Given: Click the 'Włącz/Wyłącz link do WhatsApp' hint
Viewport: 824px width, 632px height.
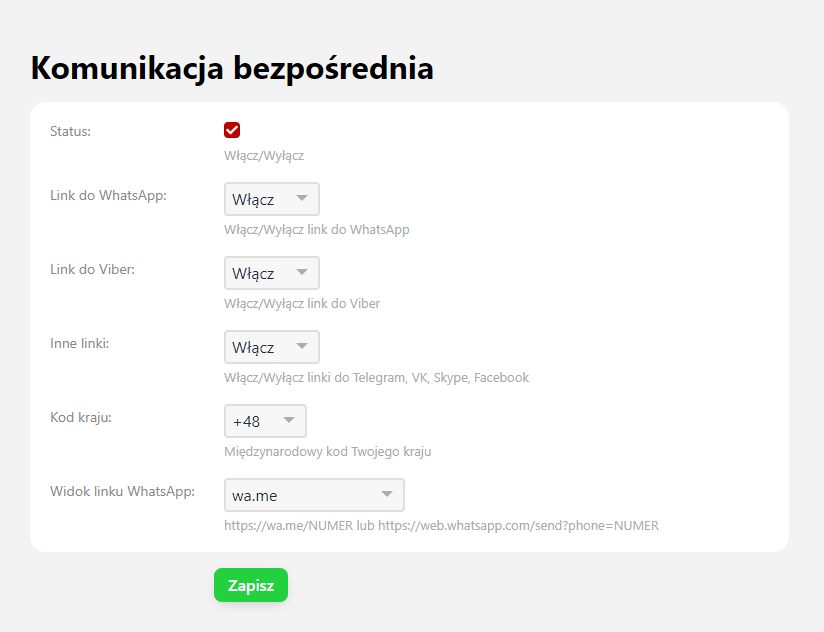Looking at the screenshot, I should [317, 229].
